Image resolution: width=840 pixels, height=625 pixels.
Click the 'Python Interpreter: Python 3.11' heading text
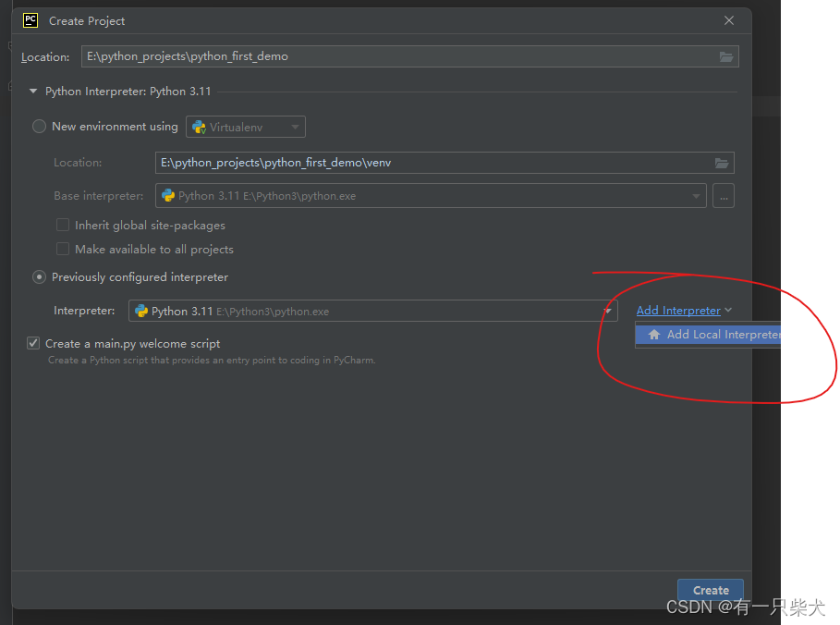tap(128, 92)
